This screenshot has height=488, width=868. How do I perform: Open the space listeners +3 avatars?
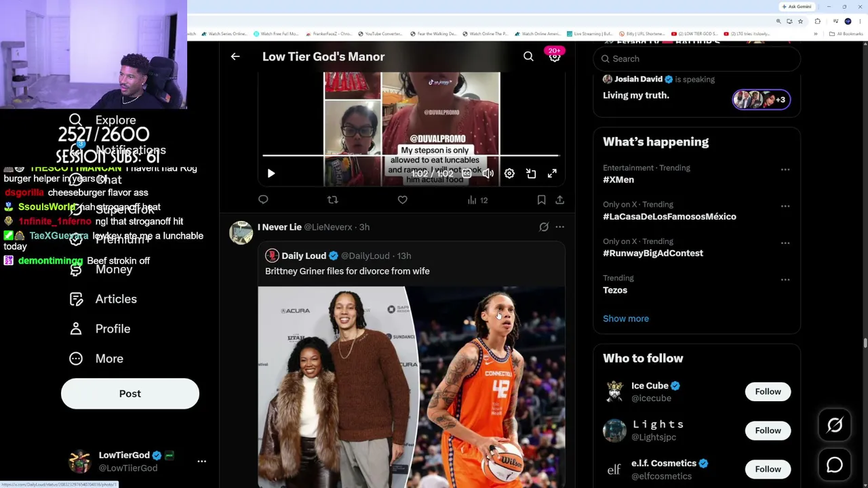(x=761, y=100)
